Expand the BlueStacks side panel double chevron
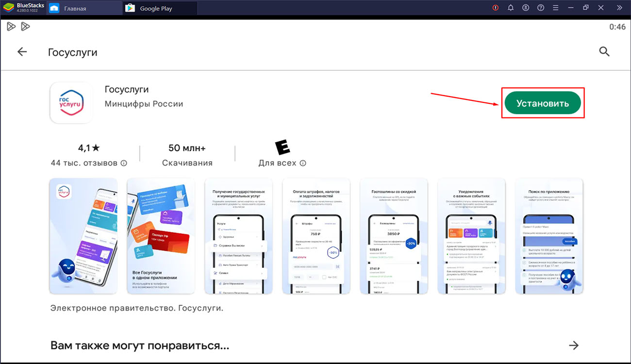631x364 pixels. [619, 8]
